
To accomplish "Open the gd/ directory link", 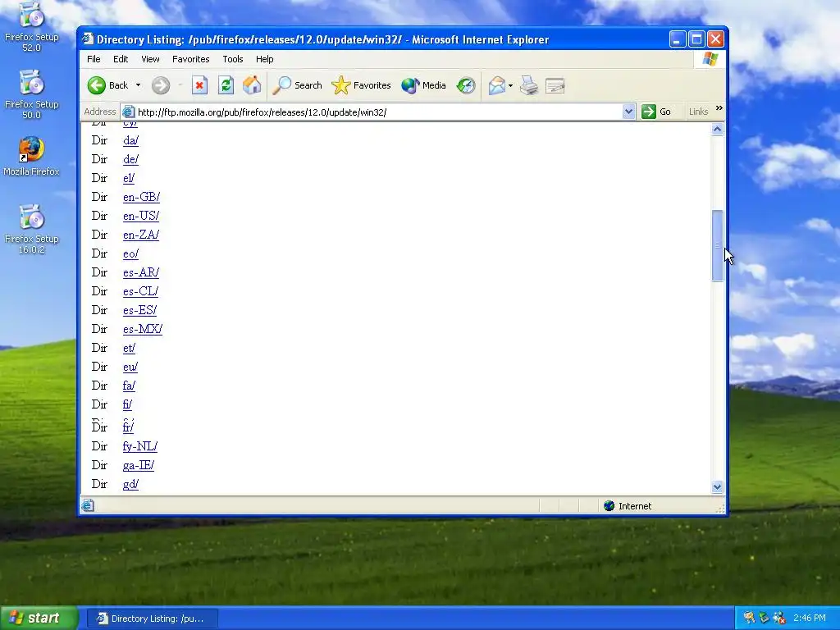I will click(130, 484).
